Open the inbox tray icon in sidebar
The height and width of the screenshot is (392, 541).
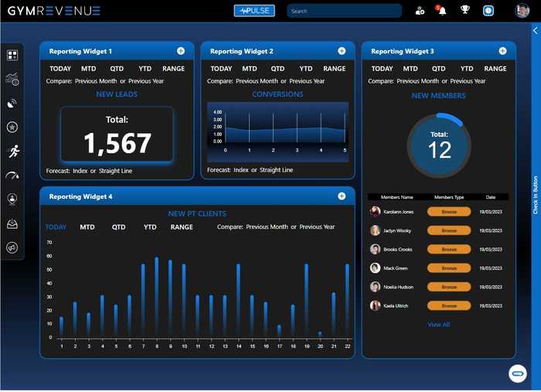coord(12,223)
